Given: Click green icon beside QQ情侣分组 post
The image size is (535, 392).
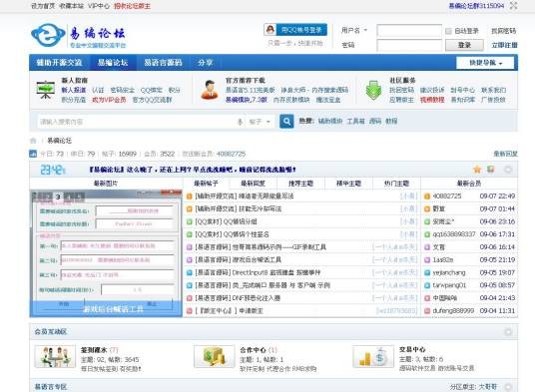Looking at the screenshot, I should [190, 221].
